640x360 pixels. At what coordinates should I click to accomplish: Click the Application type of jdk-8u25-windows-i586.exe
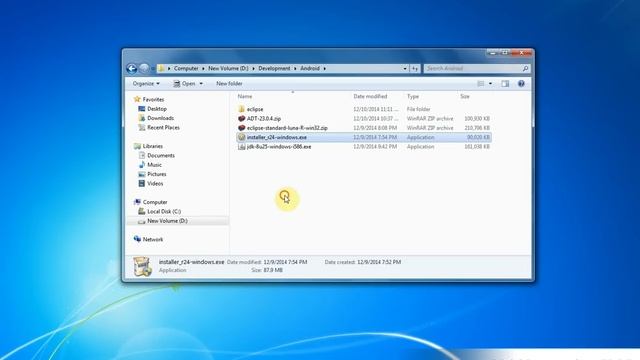point(420,147)
